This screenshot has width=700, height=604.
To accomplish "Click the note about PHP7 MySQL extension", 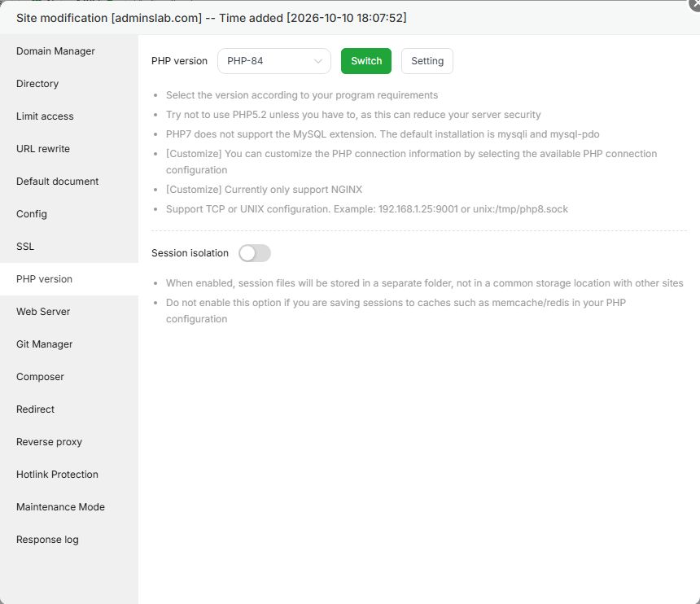I will coord(383,134).
